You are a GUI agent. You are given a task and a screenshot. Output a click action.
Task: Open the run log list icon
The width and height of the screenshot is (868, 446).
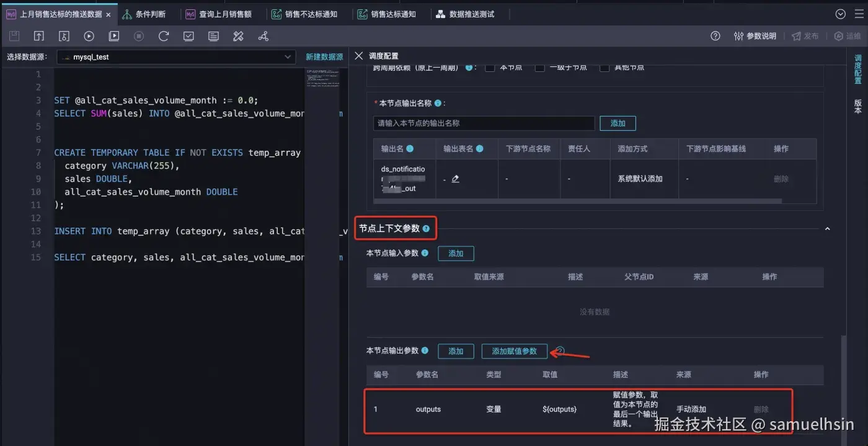[213, 36]
